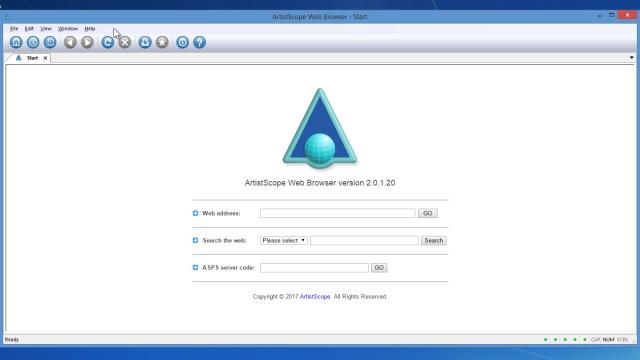Screen dimensions: 640x360
Task: Click the NUM indicator in status bar
Action: pyautogui.click(x=608, y=340)
